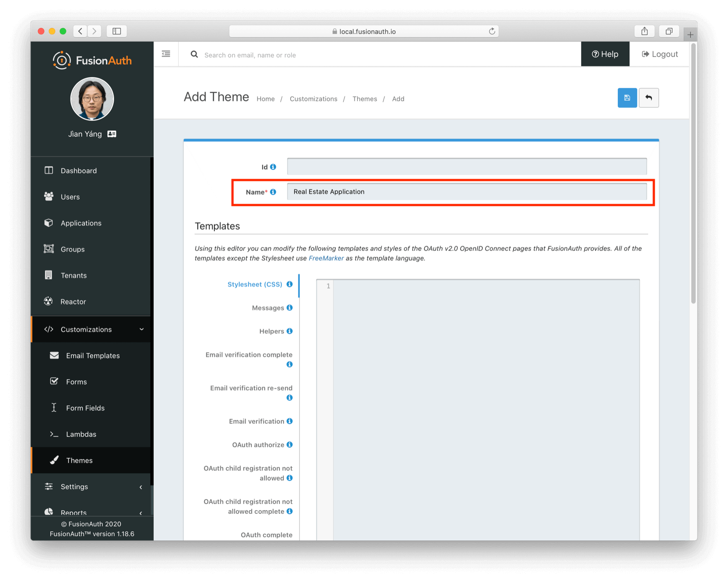
Task: Open Applications in sidebar
Action: 91,223
